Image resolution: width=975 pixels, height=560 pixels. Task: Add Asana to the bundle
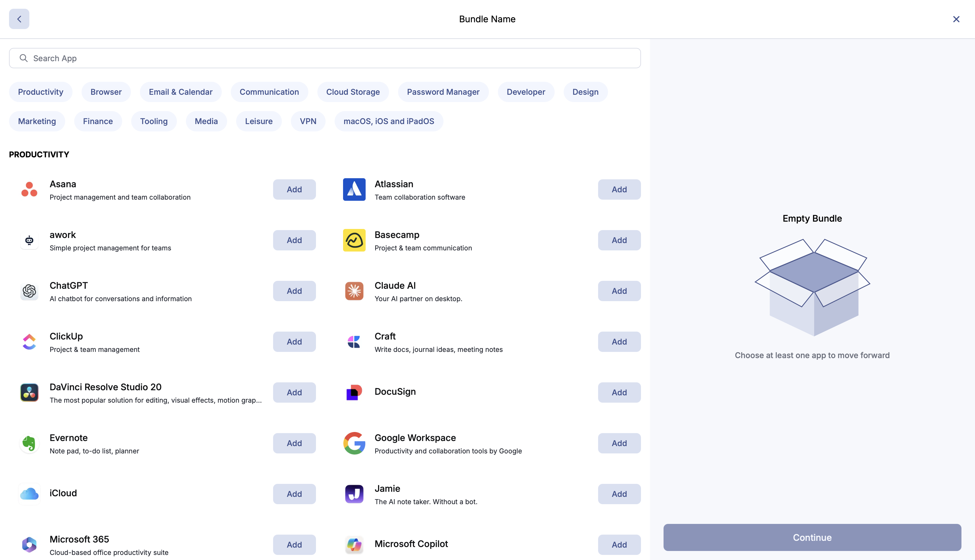[294, 189]
